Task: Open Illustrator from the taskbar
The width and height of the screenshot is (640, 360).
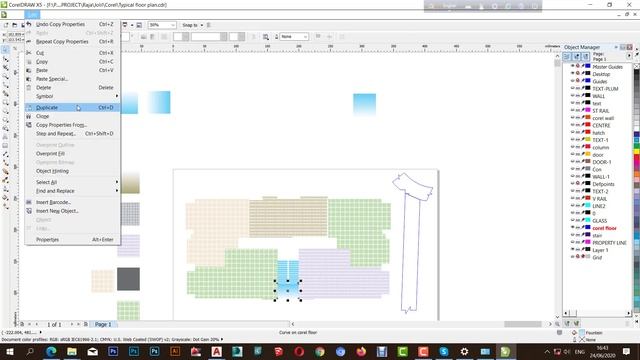Action: pos(175,351)
